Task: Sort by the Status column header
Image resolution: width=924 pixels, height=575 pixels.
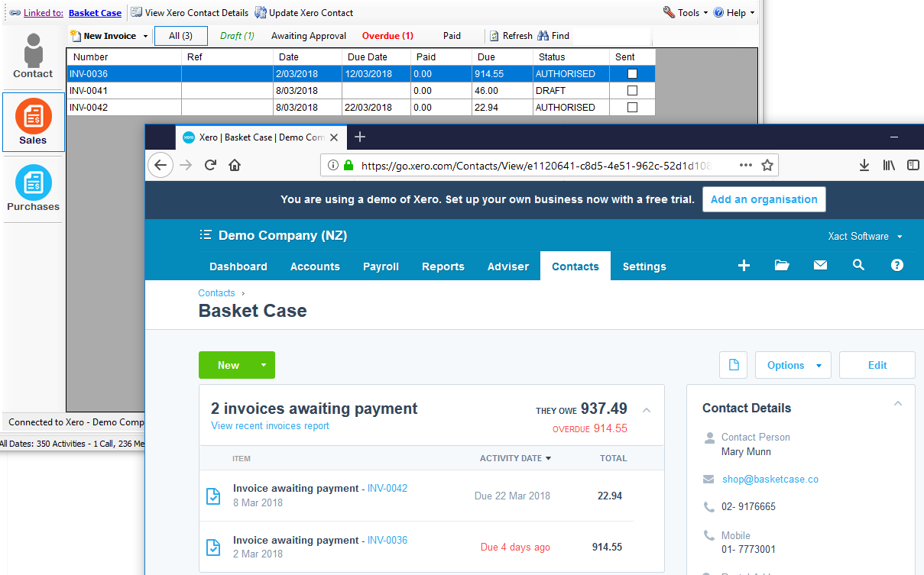Action: point(571,57)
